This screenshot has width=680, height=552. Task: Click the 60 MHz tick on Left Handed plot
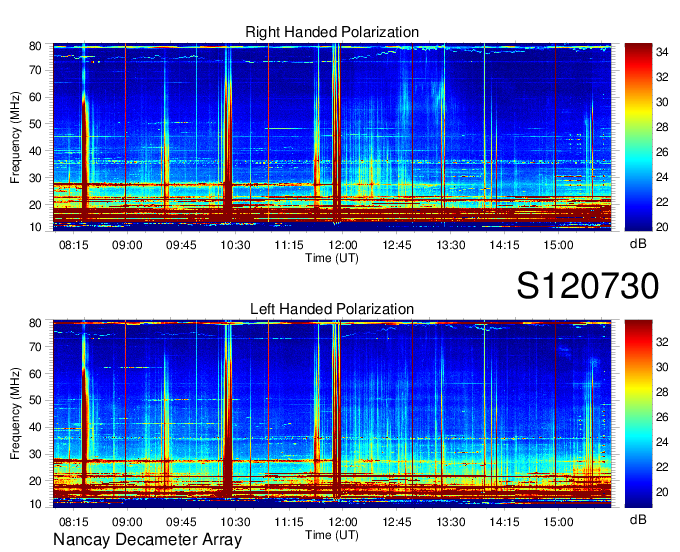click(35, 373)
